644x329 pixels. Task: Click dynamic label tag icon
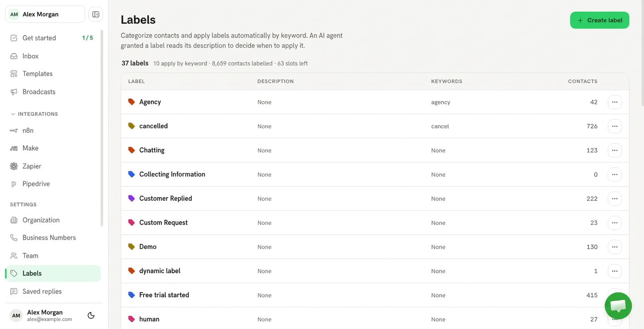tap(131, 271)
